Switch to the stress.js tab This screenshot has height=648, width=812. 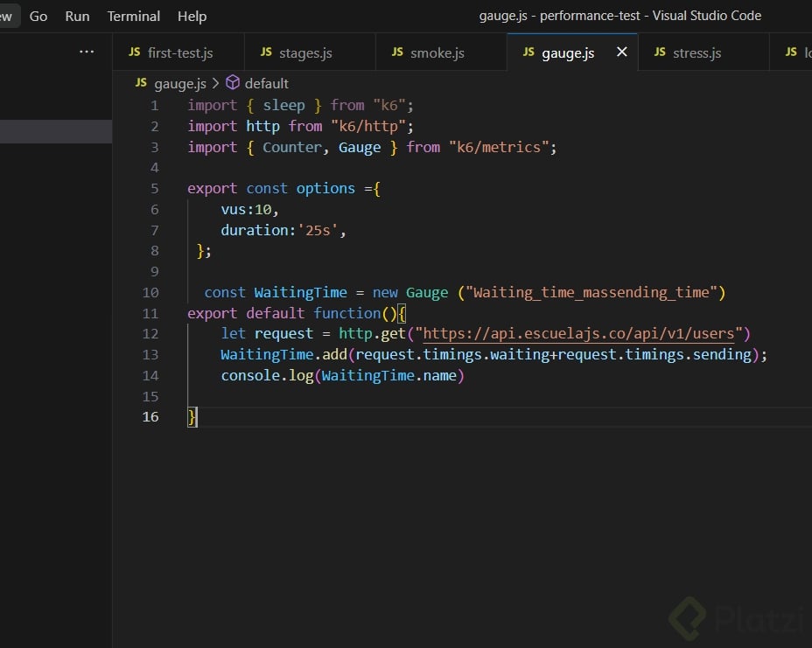703,52
